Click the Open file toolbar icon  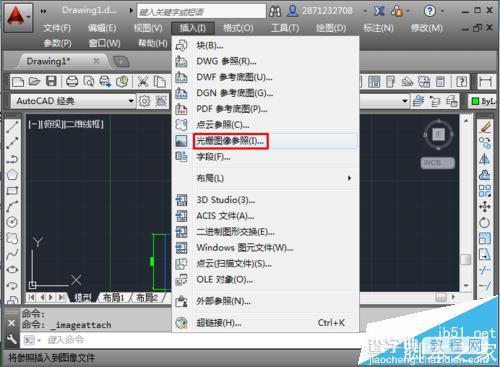tap(34, 82)
